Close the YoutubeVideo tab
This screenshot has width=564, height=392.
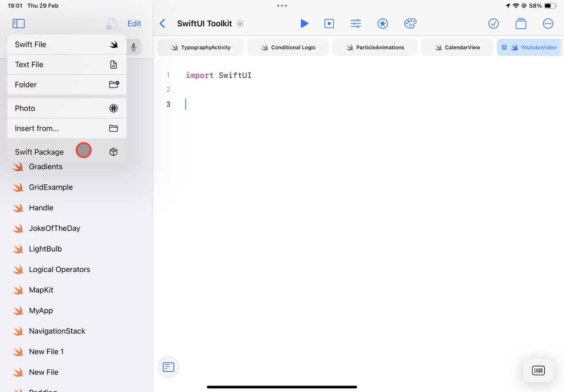[x=504, y=47]
